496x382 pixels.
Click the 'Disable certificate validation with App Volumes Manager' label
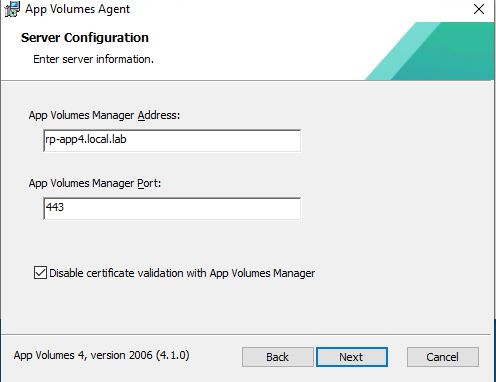pyautogui.click(x=182, y=273)
